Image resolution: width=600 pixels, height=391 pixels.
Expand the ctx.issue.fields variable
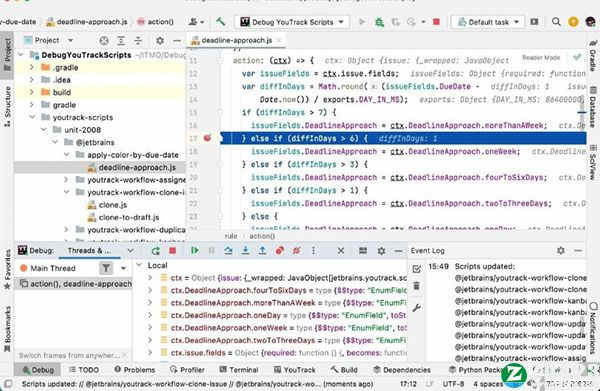coord(150,353)
